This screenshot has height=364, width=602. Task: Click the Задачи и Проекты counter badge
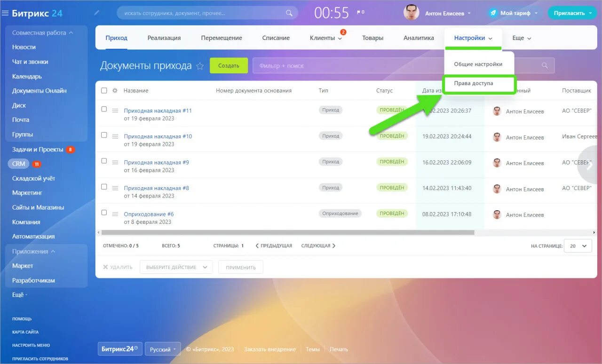(71, 150)
